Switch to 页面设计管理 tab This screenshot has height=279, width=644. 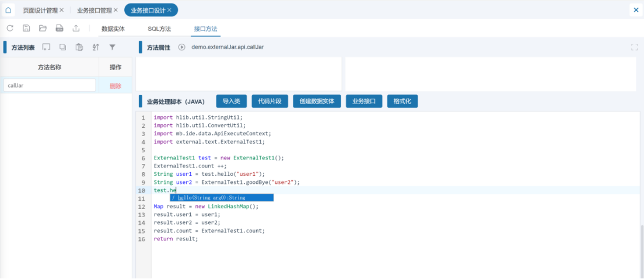pyautogui.click(x=40, y=10)
